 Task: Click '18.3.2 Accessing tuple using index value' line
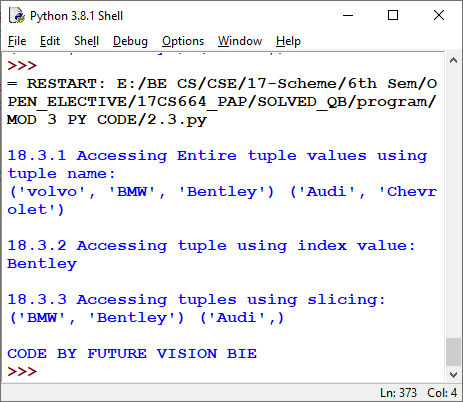click(211, 246)
